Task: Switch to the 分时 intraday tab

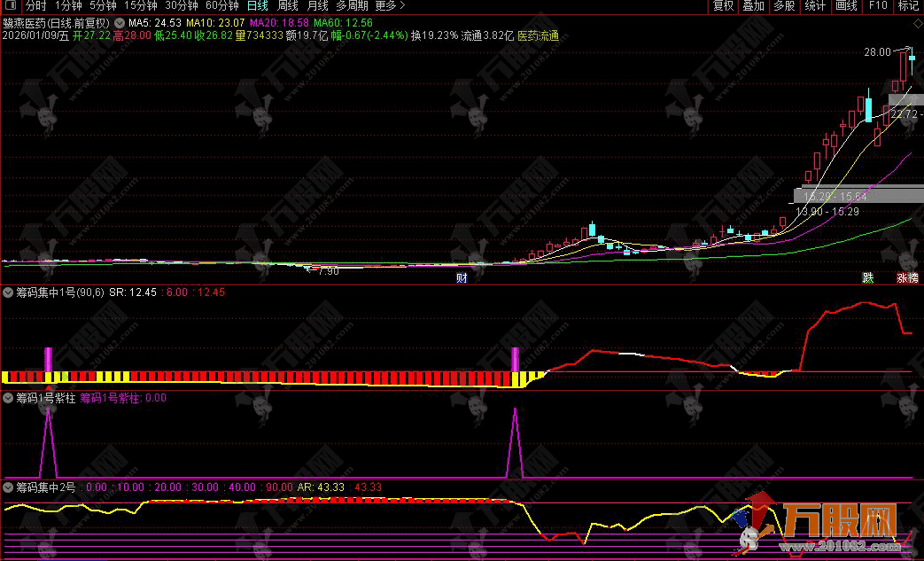Action: pyautogui.click(x=35, y=5)
